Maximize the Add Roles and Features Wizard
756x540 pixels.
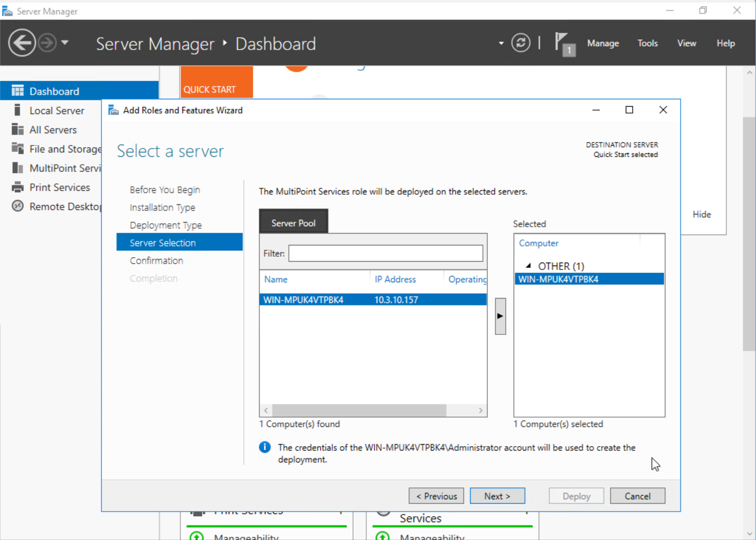[x=629, y=110]
